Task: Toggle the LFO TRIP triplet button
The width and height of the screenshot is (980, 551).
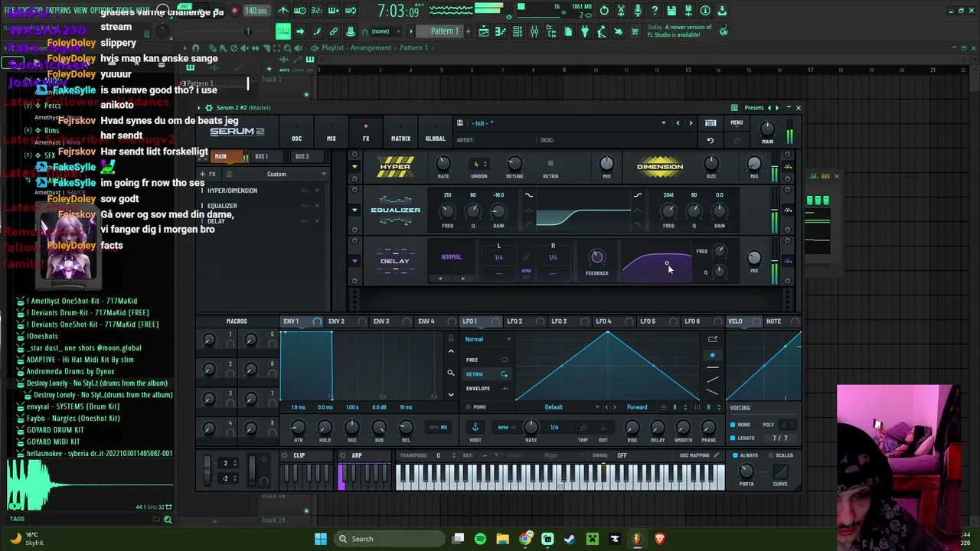Action: (x=583, y=427)
